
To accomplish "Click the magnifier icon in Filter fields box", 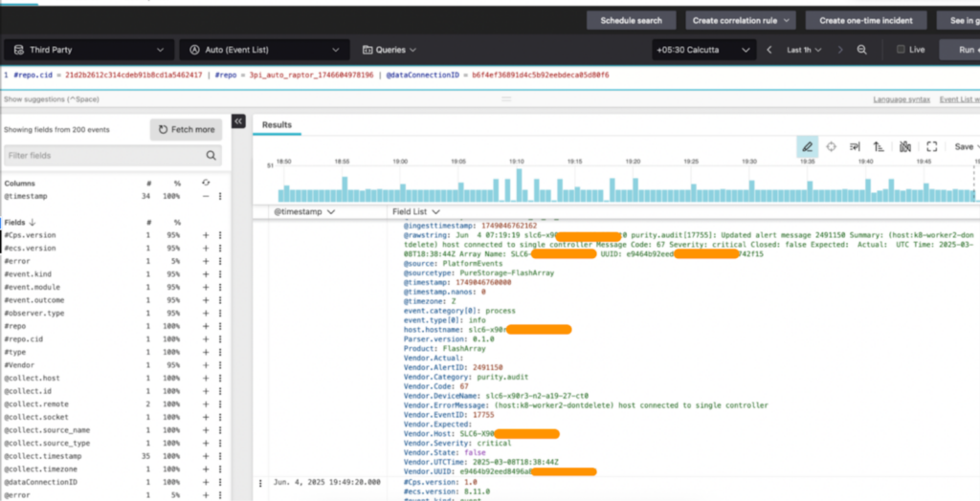I will click(x=212, y=156).
